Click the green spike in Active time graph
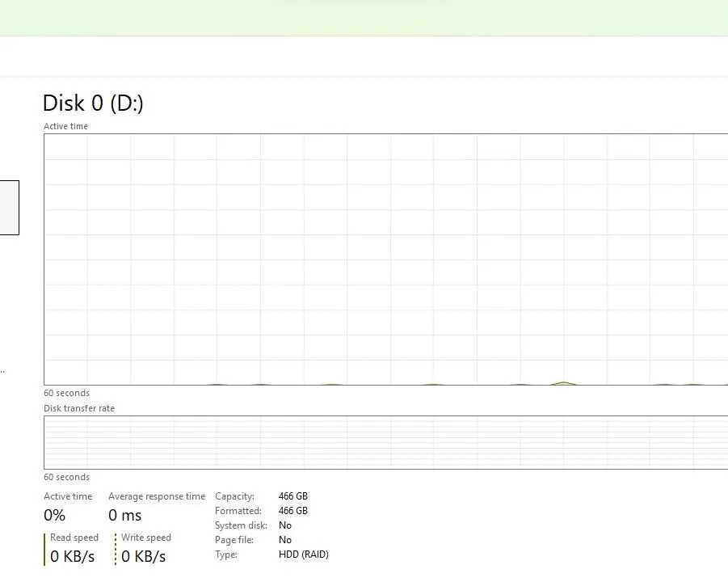The height and width of the screenshot is (582, 728). coord(563,382)
